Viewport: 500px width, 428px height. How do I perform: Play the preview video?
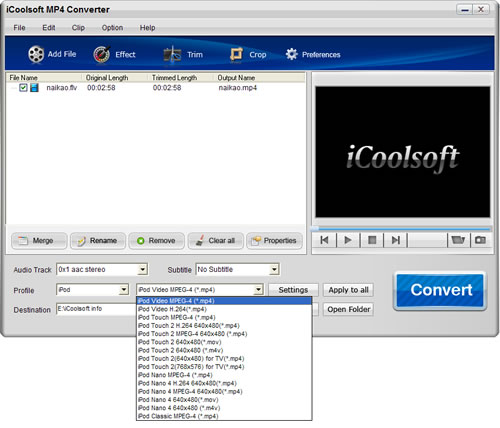coord(348,240)
